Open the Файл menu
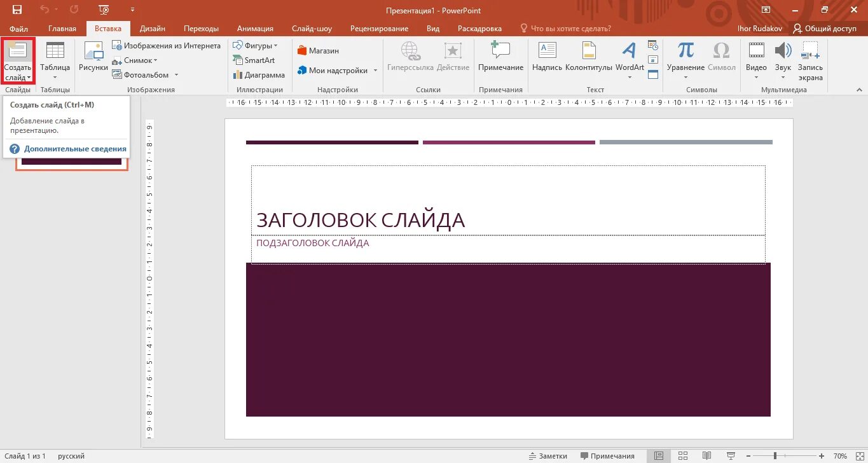This screenshot has height=463, width=868. [x=18, y=29]
